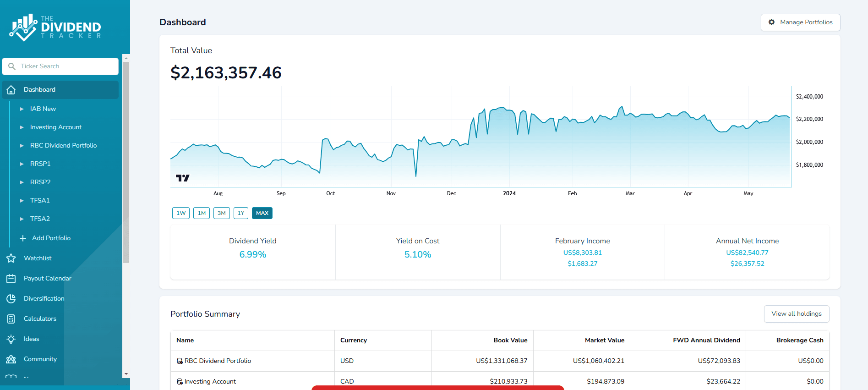Screen dimensions: 868x390
Task: Click the $1,683.27 February income value
Action: (583, 264)
